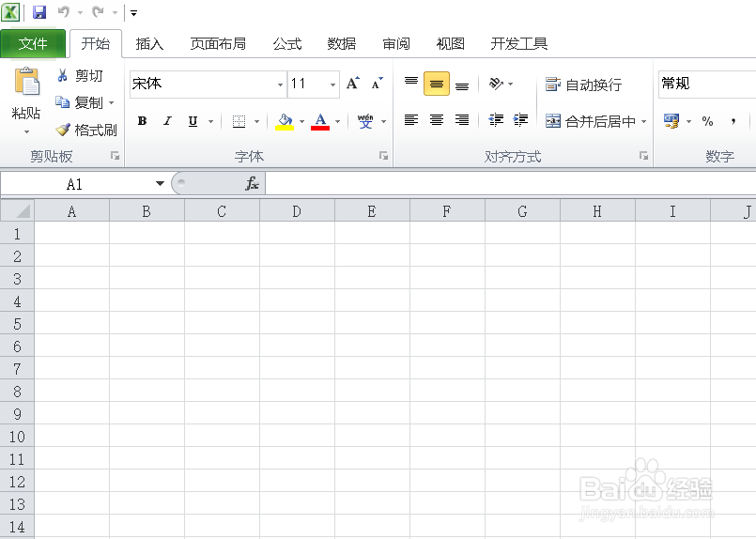756x539 pixels.
Task: Cut selection with 剪切 scissors
Action: click(x=80, y=76)
